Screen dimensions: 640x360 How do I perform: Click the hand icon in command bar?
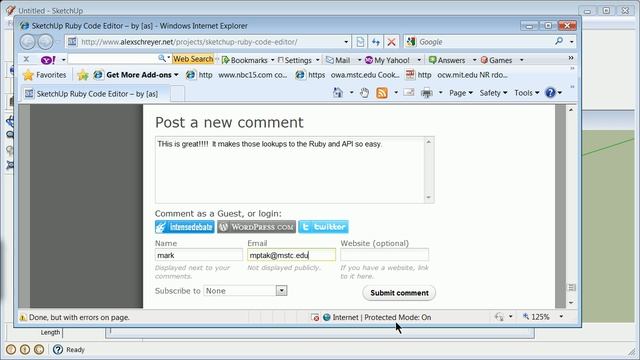point(364,93)
